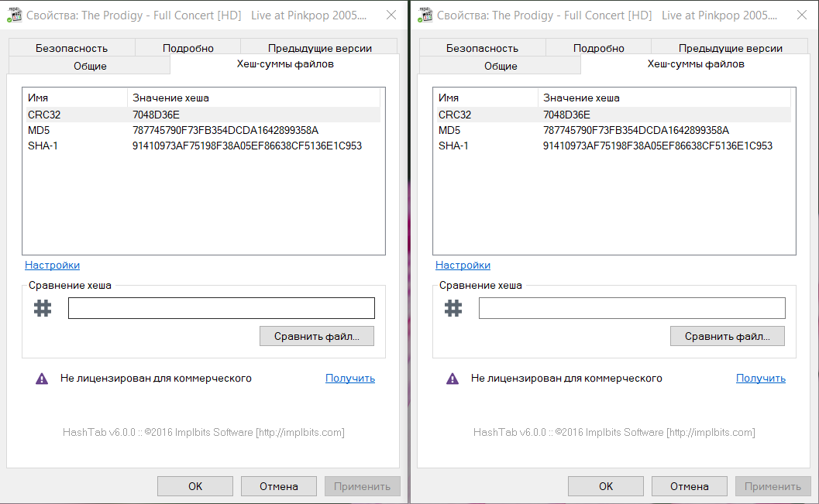Click MD5 hash value in right window

[635, 130]
